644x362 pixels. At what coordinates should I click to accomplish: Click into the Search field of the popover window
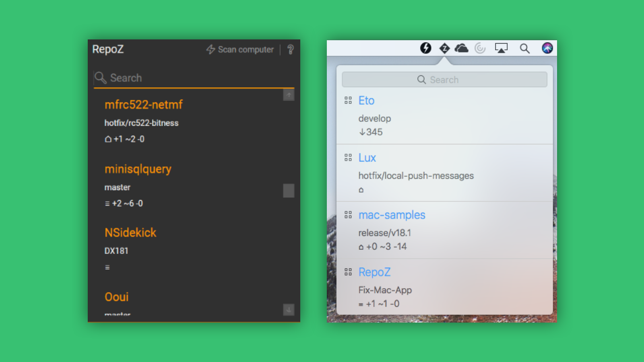(x=444, y=79)
